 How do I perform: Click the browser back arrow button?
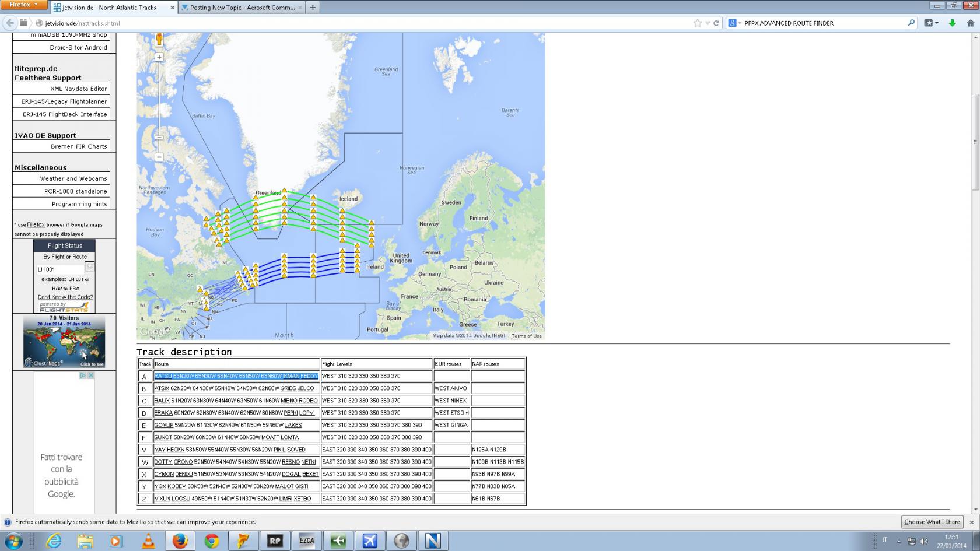(9, 23)
